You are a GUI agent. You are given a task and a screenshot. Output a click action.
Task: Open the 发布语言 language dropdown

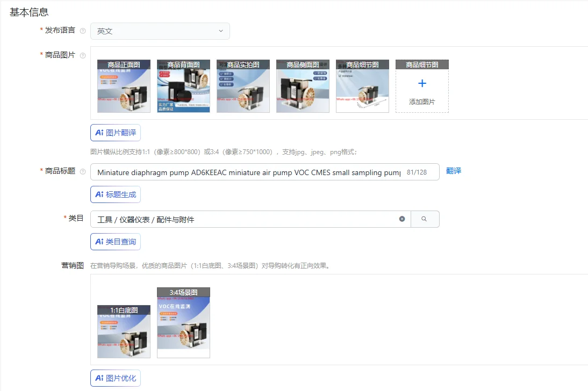160,31
